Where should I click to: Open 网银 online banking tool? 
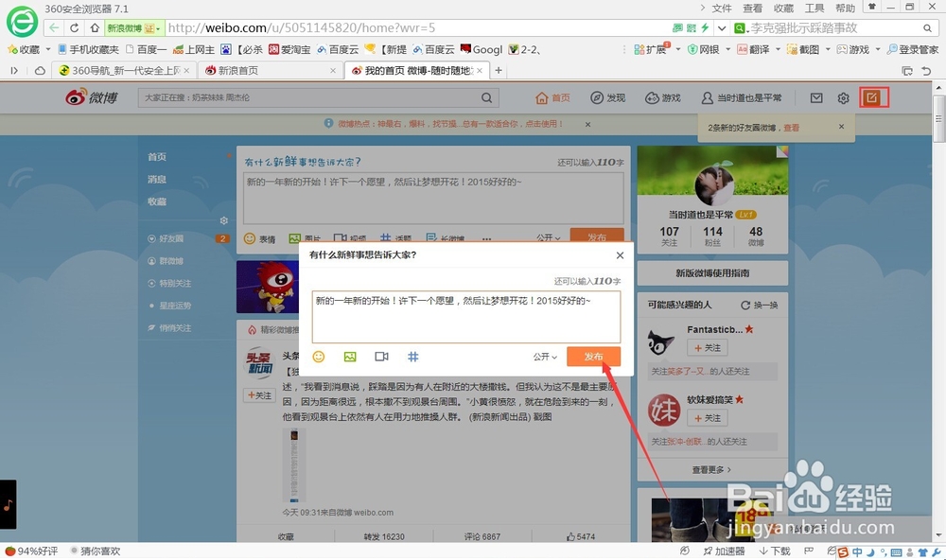click(x=704, y=49)
